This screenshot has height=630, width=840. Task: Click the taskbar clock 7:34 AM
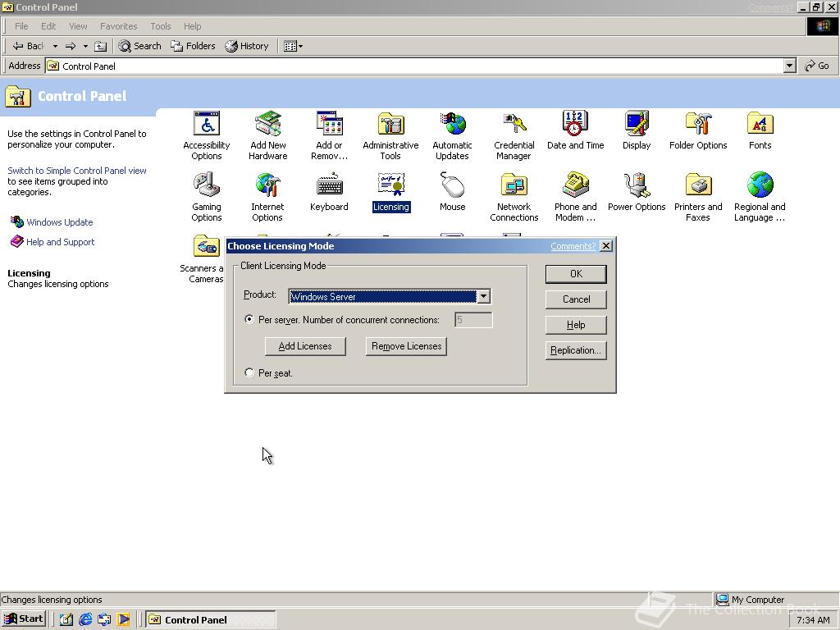(x=813, y=620)
